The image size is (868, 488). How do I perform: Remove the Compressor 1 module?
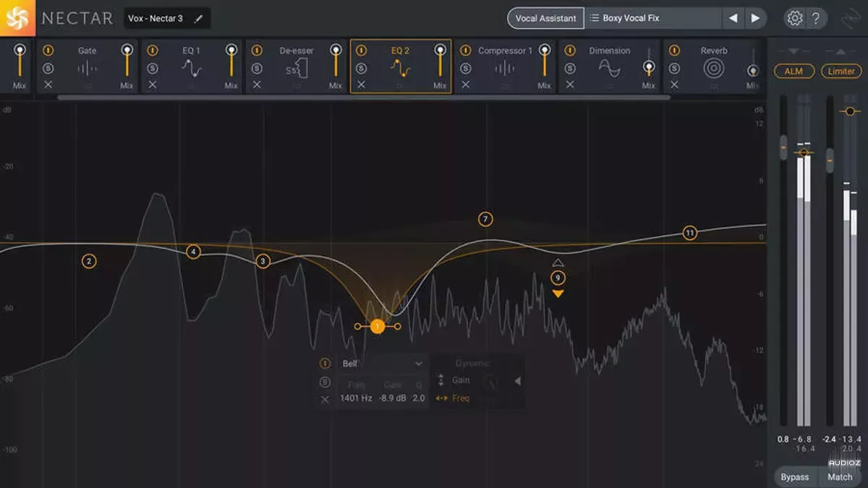point(465,85)
